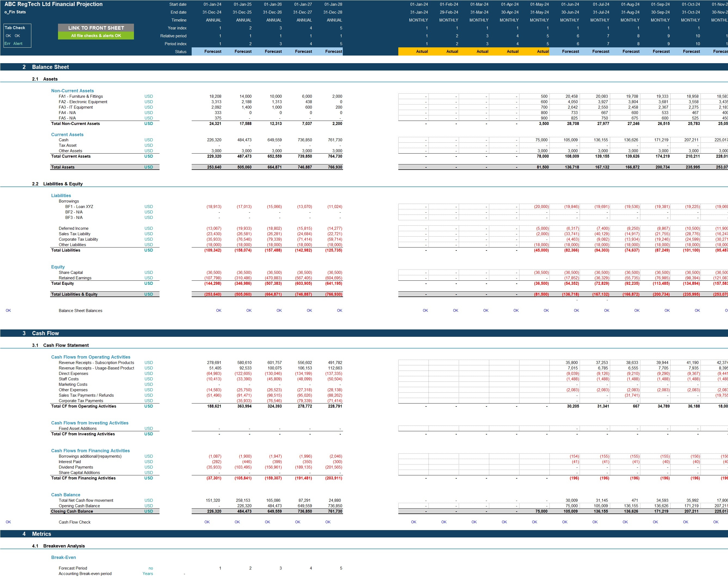728x581 pixels.
Task: Select the Cash value 226,320 for 2024
Action: (x=214, y=140)
